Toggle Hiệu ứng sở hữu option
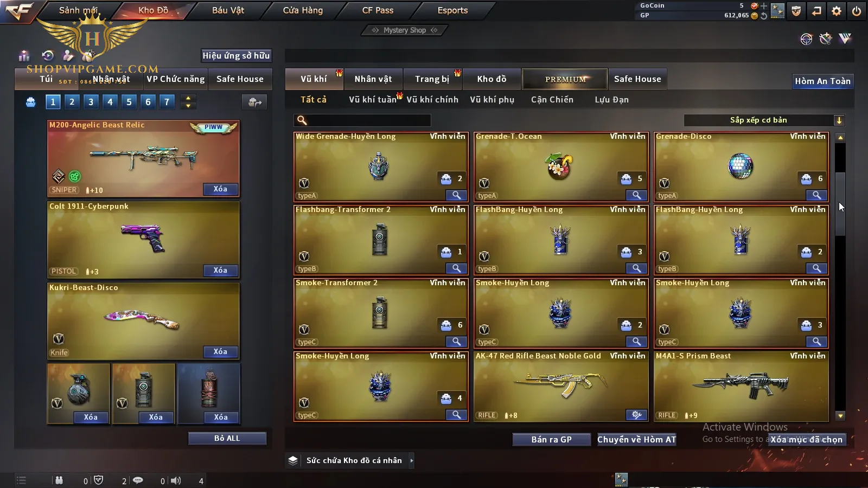868x488 pixels. point(236,55)
